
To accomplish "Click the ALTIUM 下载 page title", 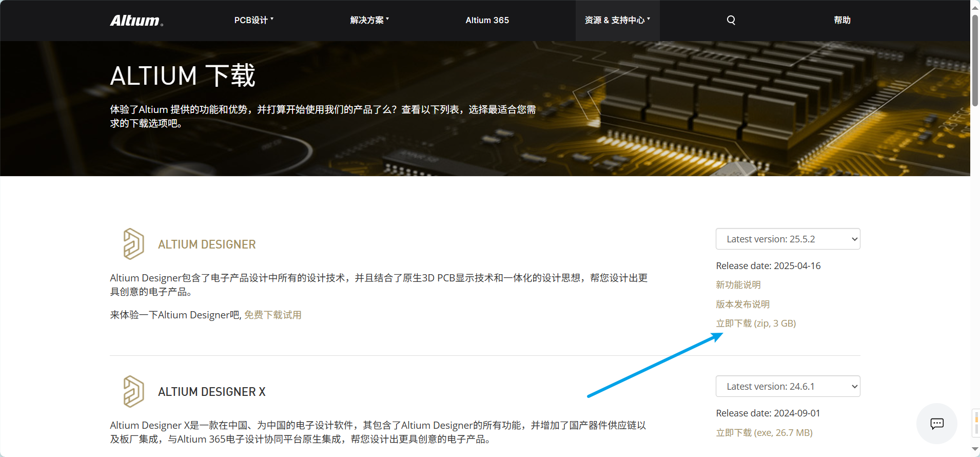I will [x=183, y=75].
